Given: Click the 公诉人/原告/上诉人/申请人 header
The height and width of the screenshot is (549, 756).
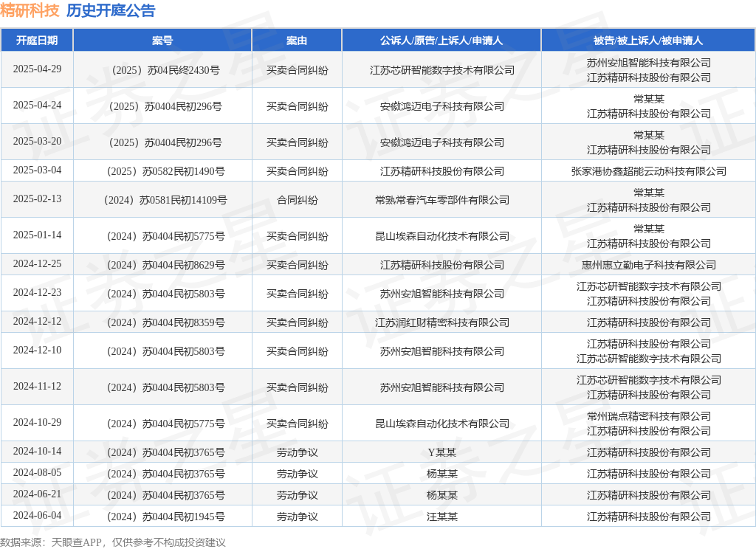Looking at the screenshot, I should coord(441,41).
